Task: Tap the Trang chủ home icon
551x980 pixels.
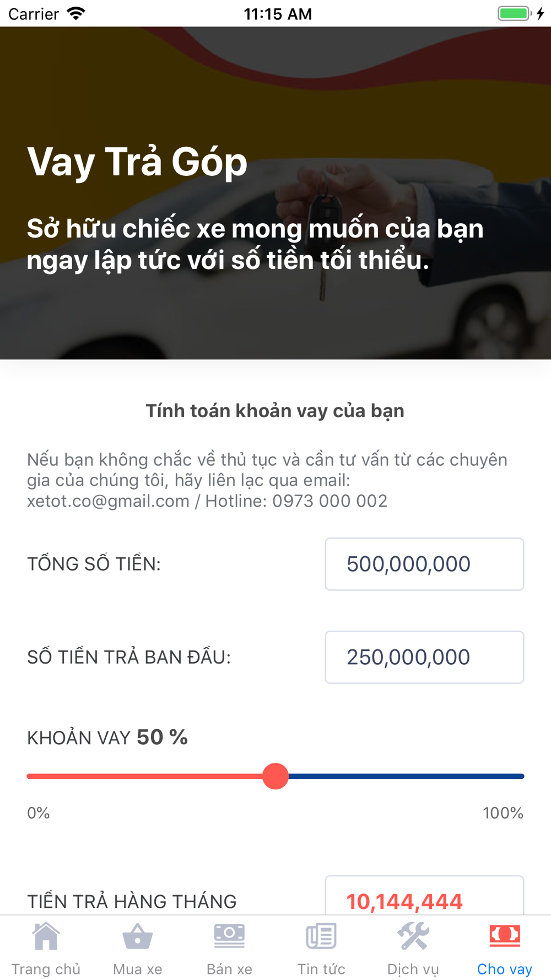Action: click(x=46, y=936)
